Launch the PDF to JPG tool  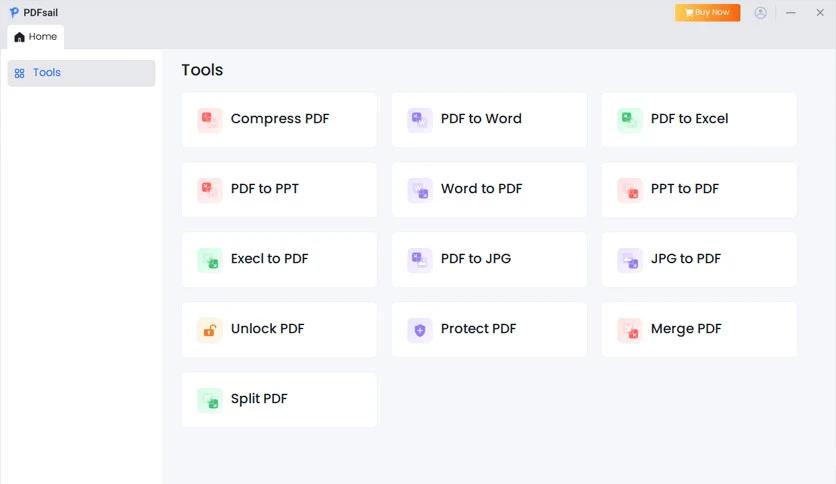(x=489, y=260)
